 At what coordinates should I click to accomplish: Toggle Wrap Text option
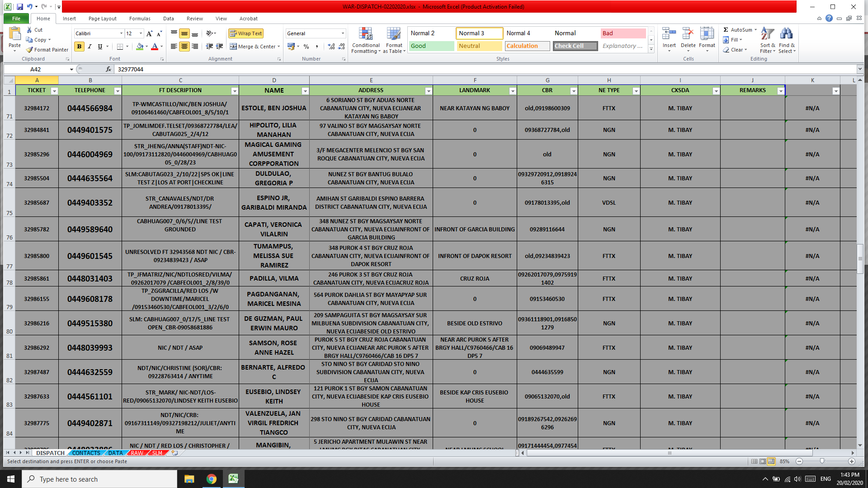coord(245,33)
